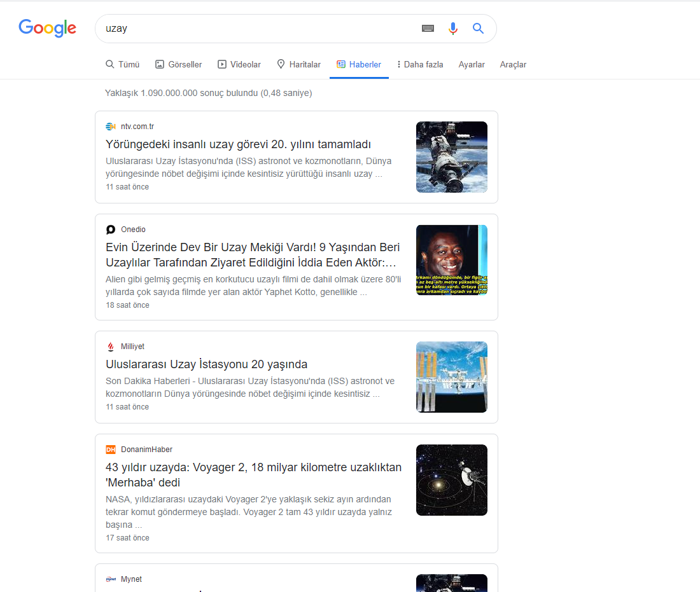Open the space station thumbnail in ntv article

[452, 157]
